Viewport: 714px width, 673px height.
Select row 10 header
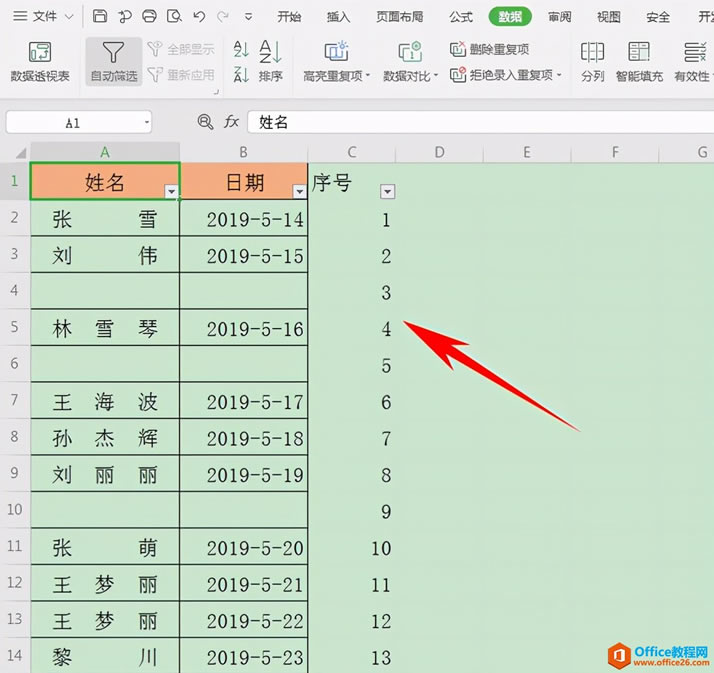pos(15,510)
